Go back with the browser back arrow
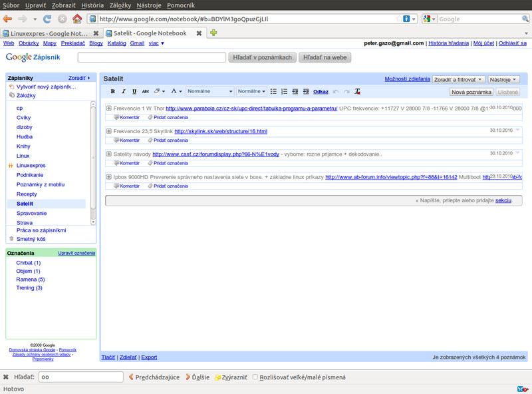The image size is (532, 394). click(x=7, y=19)
